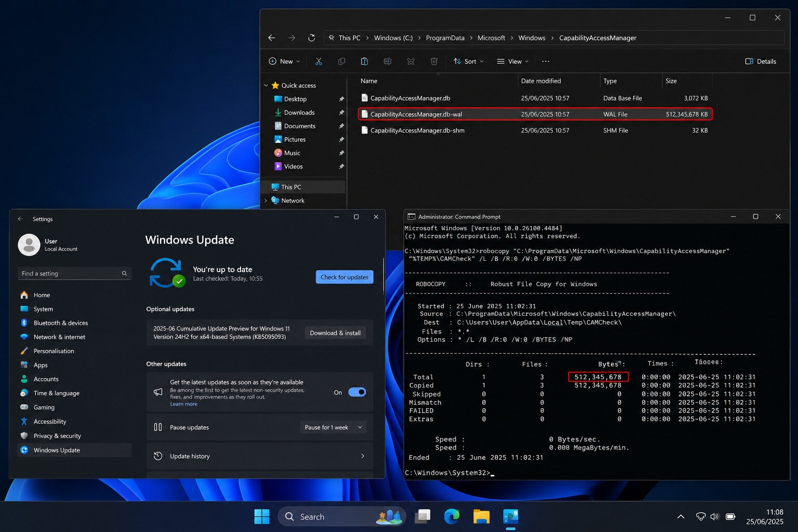Sort by the Size column header
The image size is (798, 532).
pos(687,81)
